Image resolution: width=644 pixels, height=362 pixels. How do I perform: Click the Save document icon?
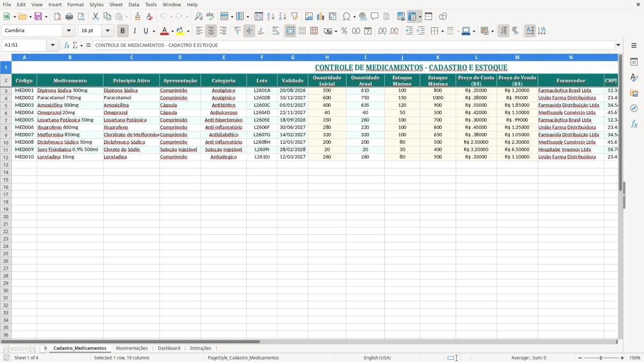pyautogui.click(x=38, y=17)
